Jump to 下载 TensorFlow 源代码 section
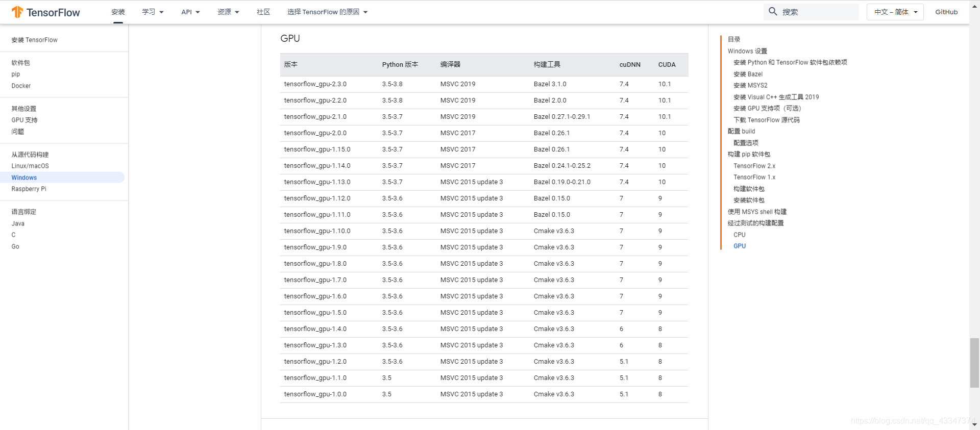980x430 pixels. tap(767, 120)
